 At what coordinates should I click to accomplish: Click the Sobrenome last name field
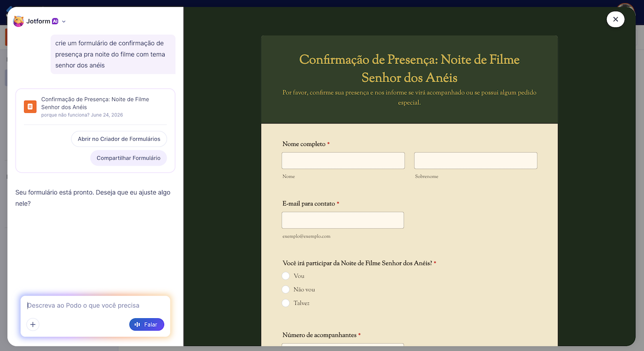pyautogui.click(x=475, y=161)
